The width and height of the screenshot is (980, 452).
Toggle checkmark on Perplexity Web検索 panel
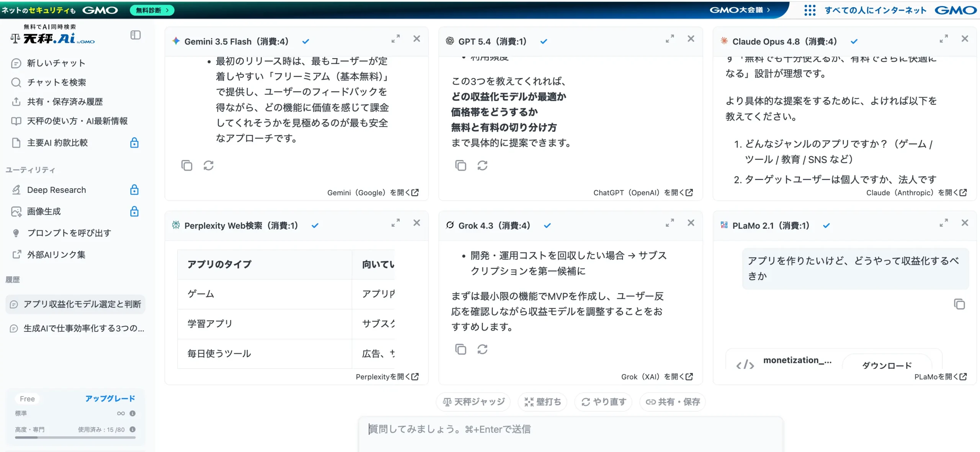(315, 226)
